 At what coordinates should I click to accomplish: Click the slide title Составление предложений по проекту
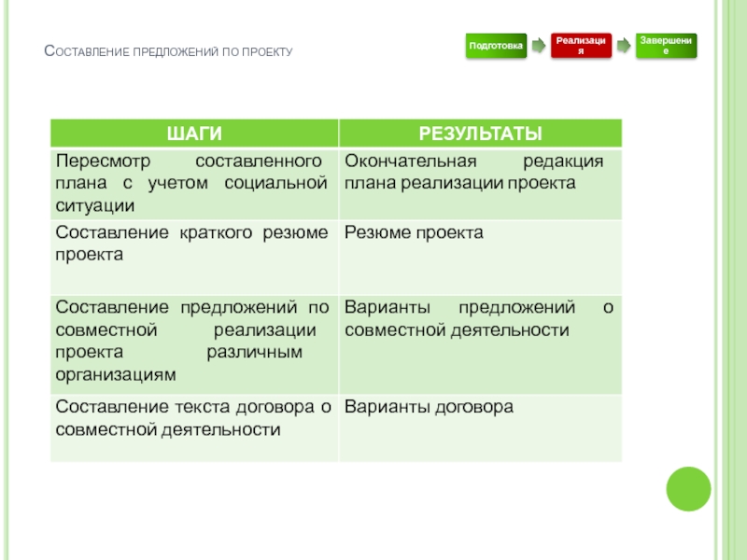coord(168,51)
